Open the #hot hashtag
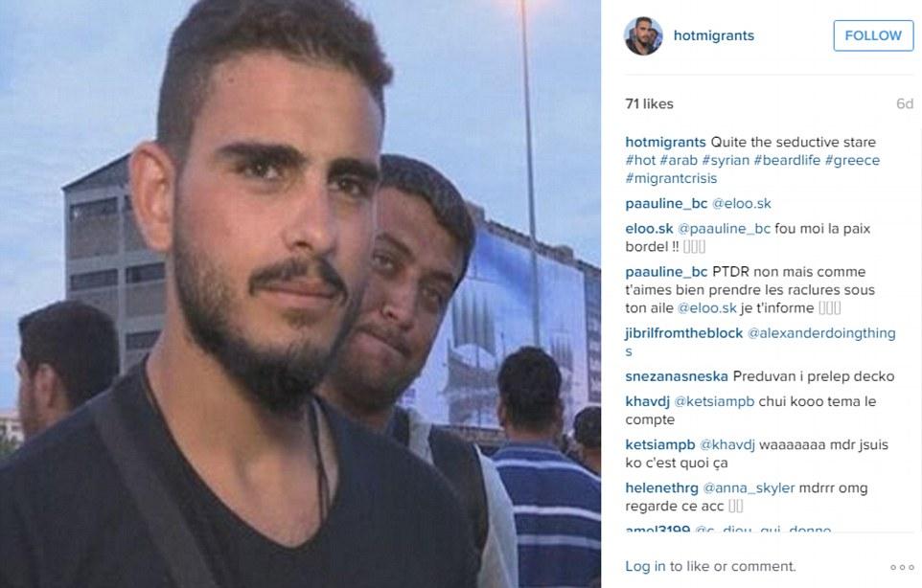This screenshot has width=922, height=588. pos(640,160)
